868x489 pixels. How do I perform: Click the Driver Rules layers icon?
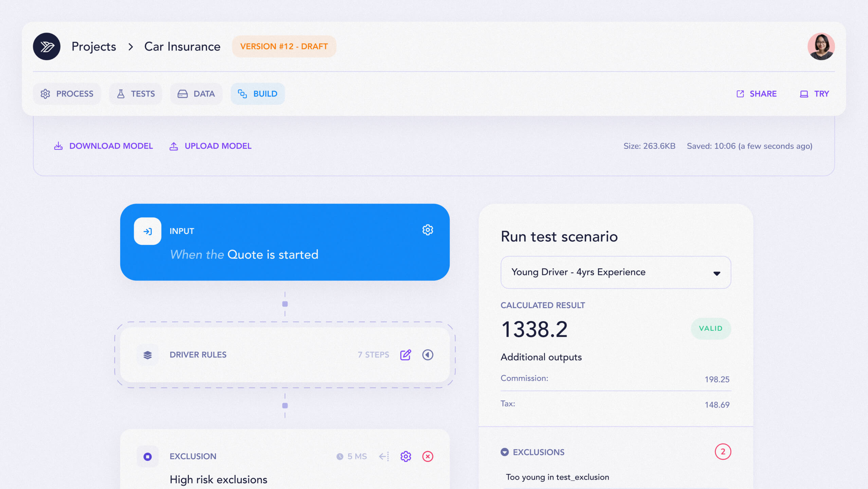click(x=147, y=355)
